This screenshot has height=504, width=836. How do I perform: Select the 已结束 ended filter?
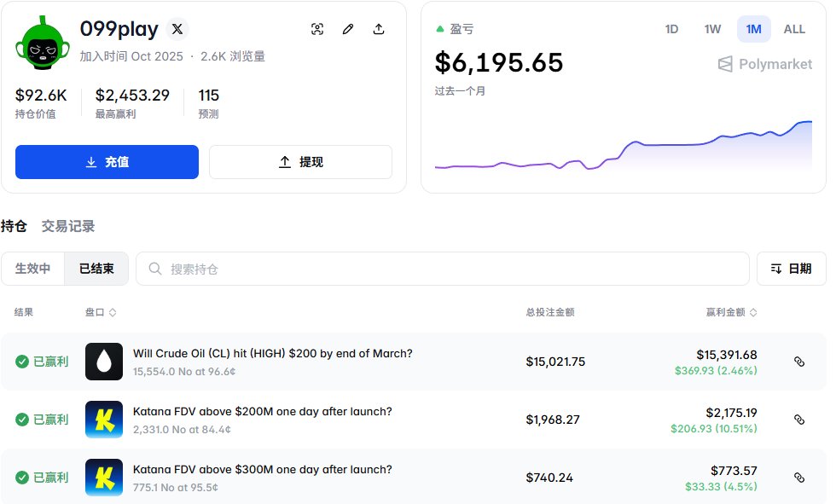click(96, 269)
